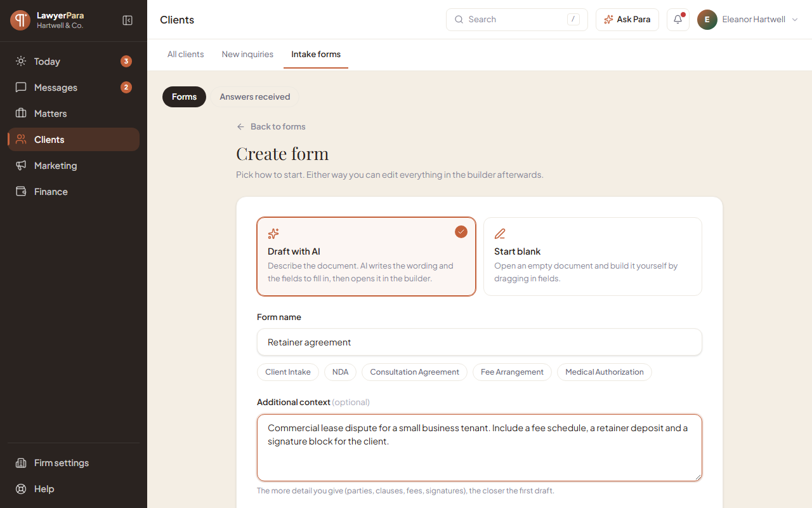Click the magnifier icon in Search

coord(459,20)
